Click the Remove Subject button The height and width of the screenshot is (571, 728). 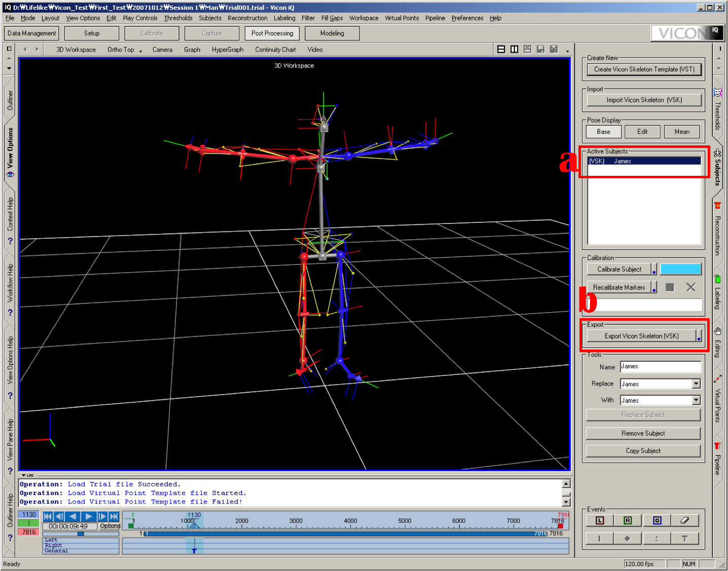pyautogui.click(x=643, y=433)
